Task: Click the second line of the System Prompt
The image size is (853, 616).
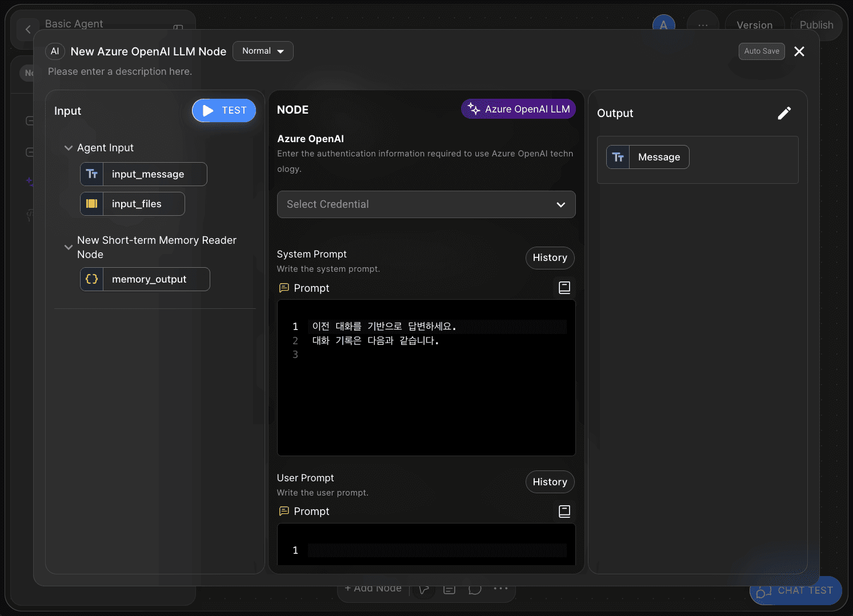Action: tap(375, 341)
